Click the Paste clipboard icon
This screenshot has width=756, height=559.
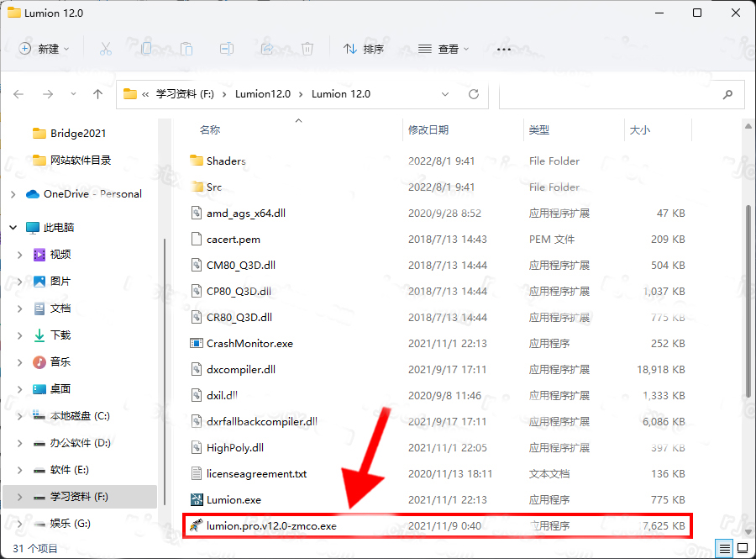click(186, 49)
